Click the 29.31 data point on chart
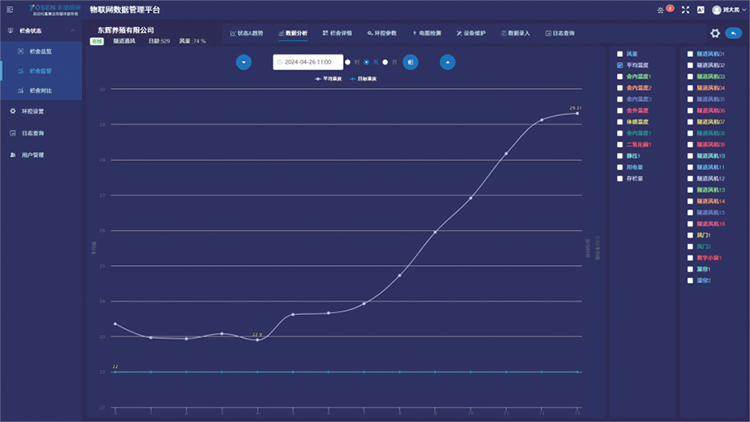The image size is (750, 422). click(577, 113)
